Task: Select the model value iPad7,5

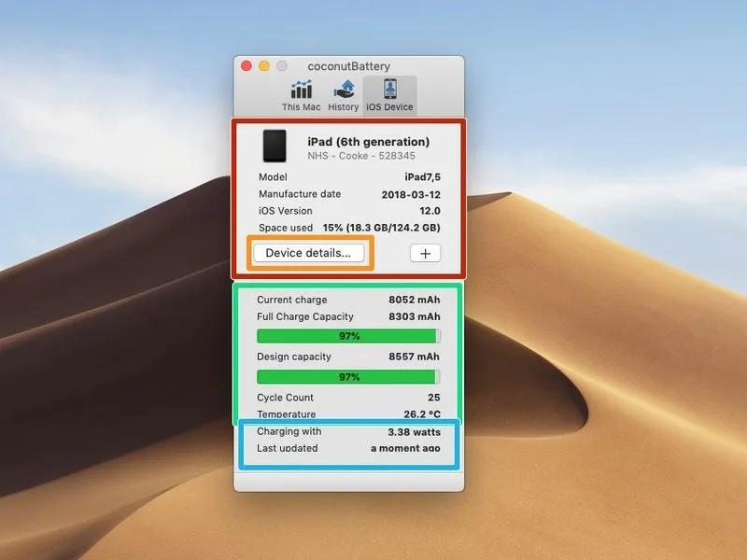Action: (x=423, y=177)
